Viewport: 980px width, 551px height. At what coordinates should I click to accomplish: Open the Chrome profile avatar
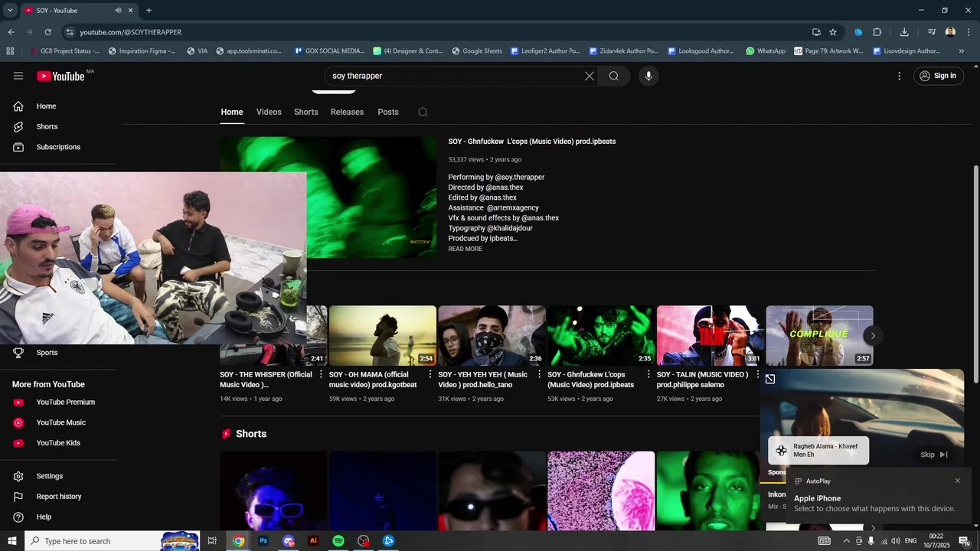click(950, 32)
